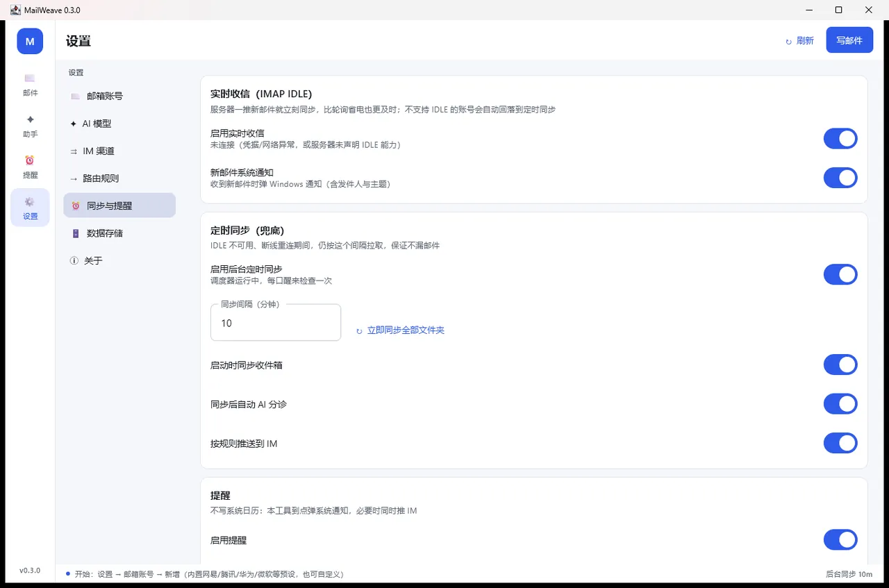Open AI 模型 settings page
Screen dimensions: 889x588
[x=119, y=124]
